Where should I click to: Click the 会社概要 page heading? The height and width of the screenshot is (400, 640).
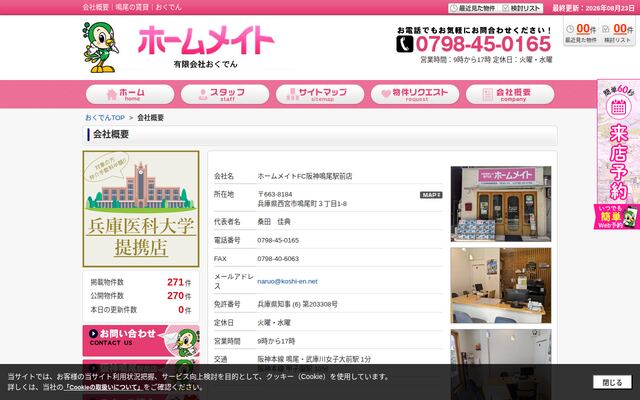coord(111,134)
